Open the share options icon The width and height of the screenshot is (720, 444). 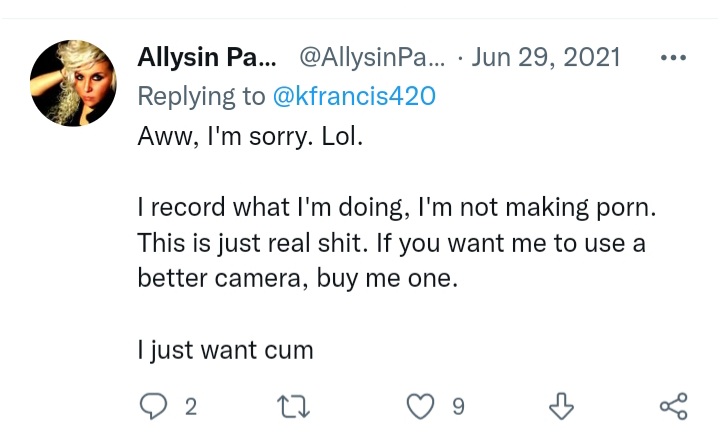(x=674, y=406)
